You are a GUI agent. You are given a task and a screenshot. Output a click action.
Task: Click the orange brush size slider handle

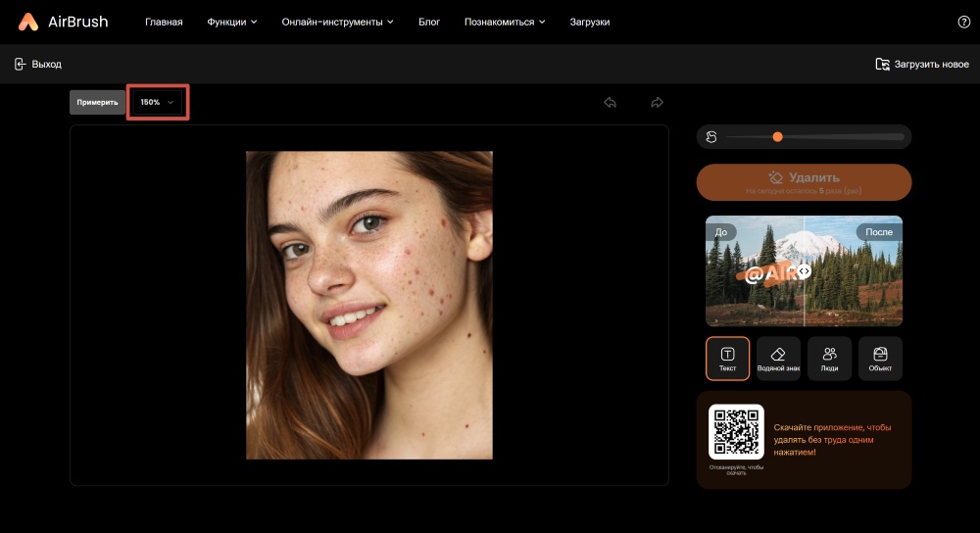[777, 137]
